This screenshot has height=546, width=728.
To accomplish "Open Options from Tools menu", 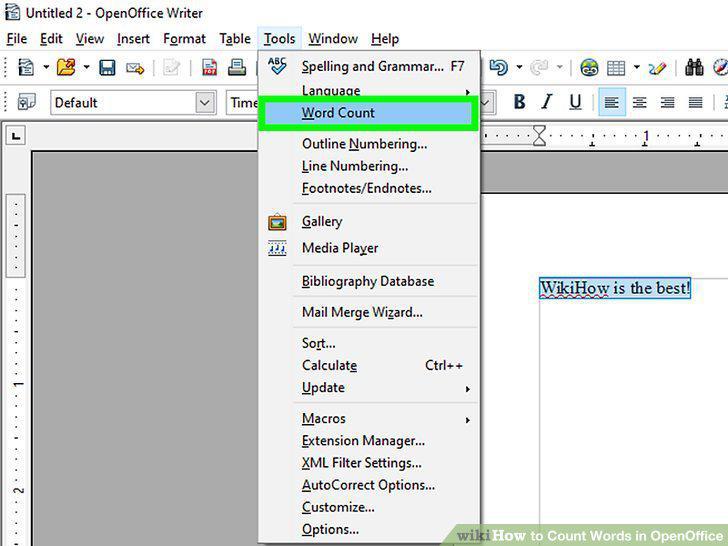I will point(369,530).
